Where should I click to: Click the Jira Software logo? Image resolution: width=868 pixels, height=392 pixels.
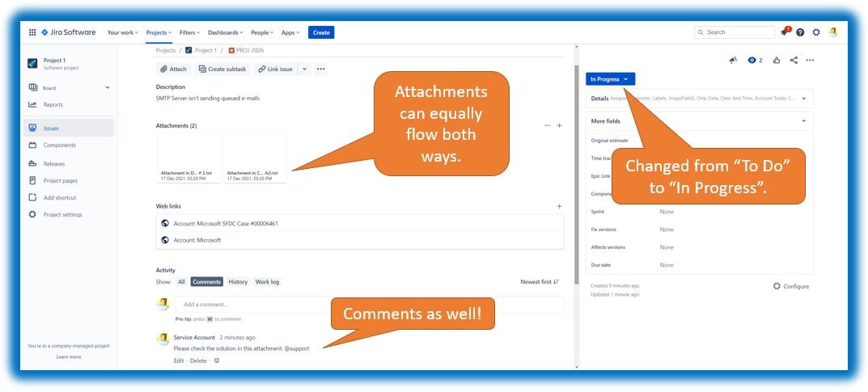point(69,32)
